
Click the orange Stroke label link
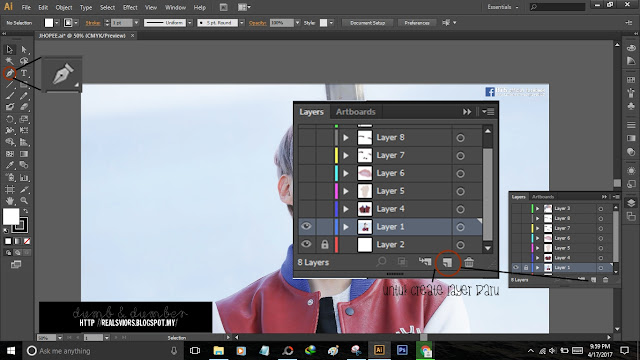pyautogui.click(x=93, y=23)
